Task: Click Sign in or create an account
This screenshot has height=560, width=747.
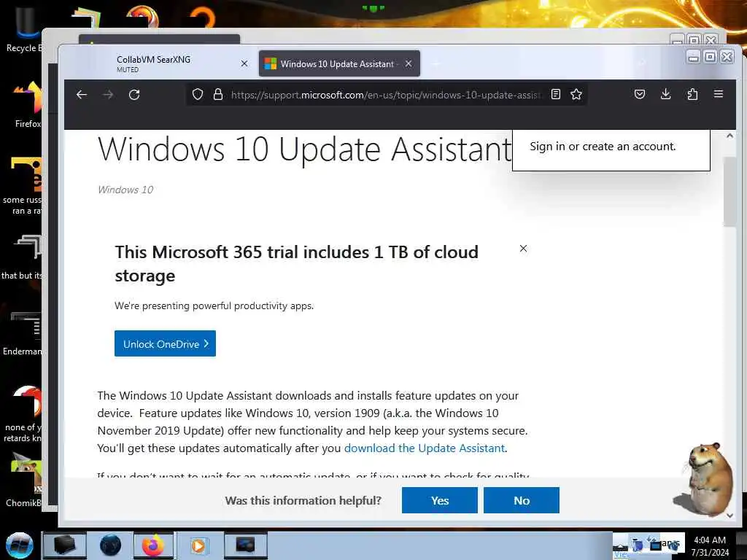Action: 603,146
